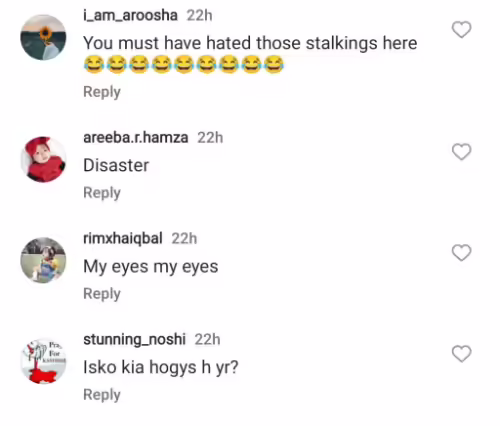Open rimxhaiqbal's profile picture
The height and width of the screenshot is (426, 500).
pyautogui.click(x=43, y=260)
